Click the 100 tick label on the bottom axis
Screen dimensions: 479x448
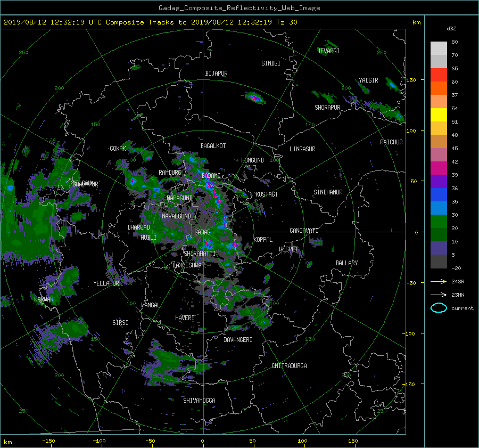302,441
